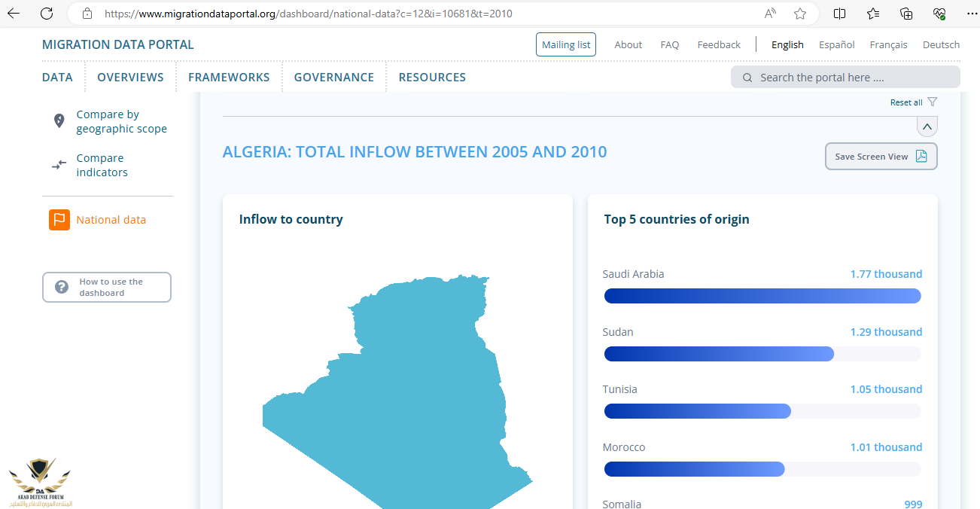
Task: Click the compare arrows icon
Action: point(59,165)
